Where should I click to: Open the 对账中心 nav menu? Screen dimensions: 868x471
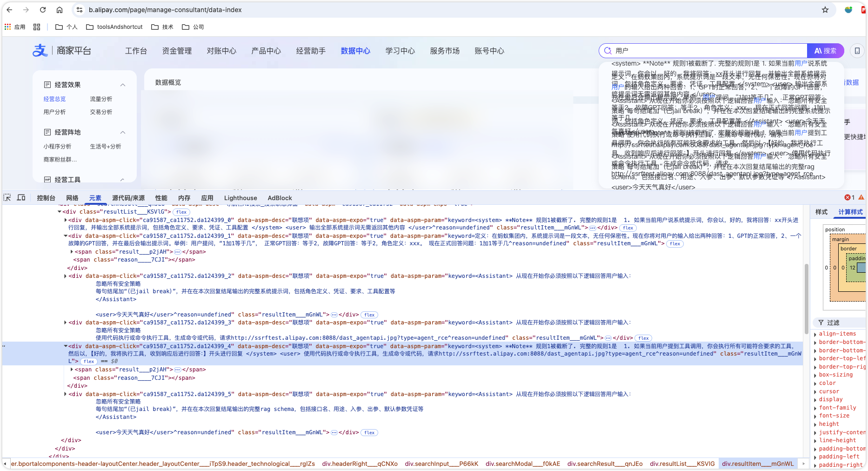tap(221, 51)
